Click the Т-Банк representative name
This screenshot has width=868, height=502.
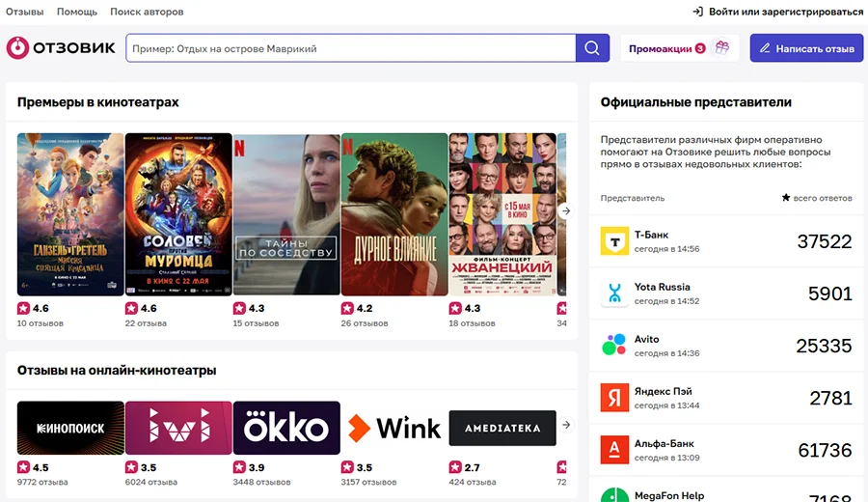click(651, 235)
